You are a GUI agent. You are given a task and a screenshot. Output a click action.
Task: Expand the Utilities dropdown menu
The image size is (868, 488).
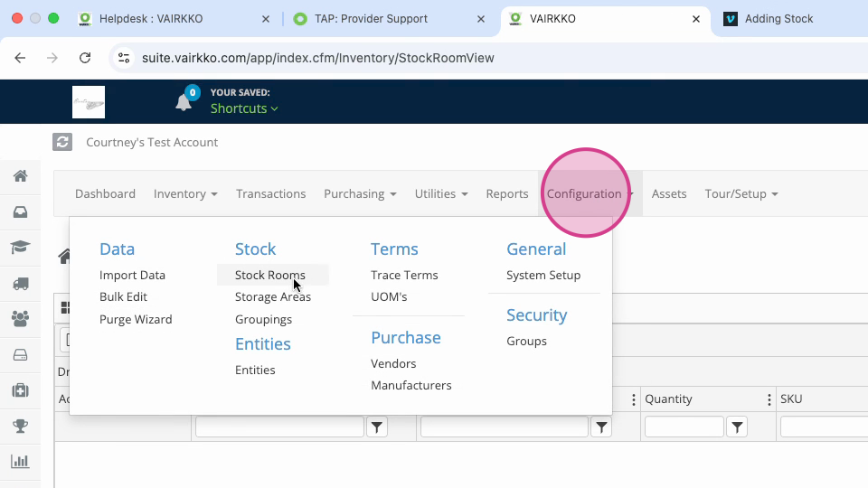coord(441,193)
